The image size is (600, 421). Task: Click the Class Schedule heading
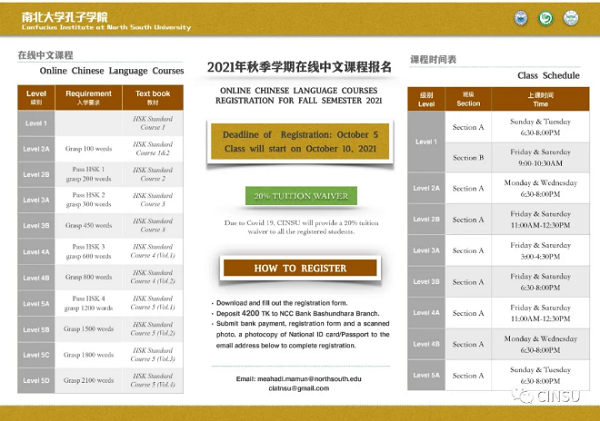tap(548, 75)
